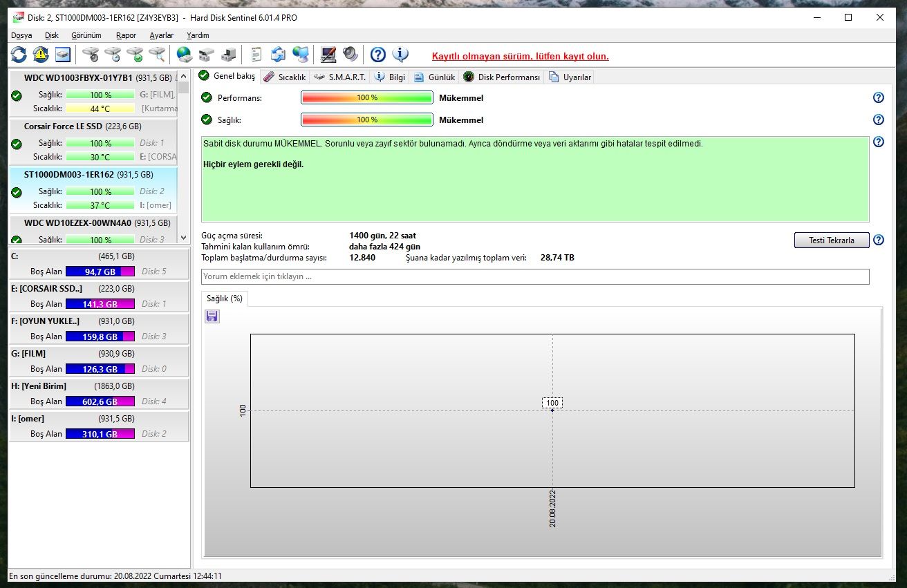907x588 pixels.
Task: Switch to the Genel bakış tab
Action: pyautogui.click(x=227, y=76)
